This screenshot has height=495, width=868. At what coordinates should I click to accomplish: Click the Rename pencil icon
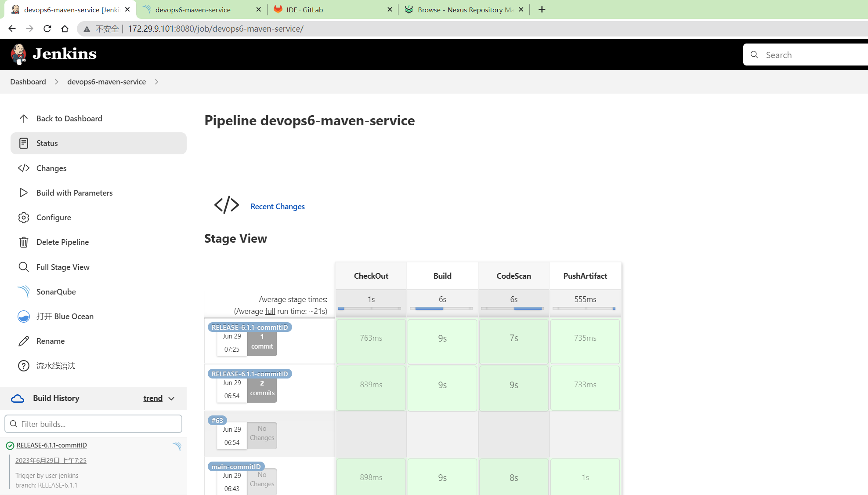tap(24, 341)
